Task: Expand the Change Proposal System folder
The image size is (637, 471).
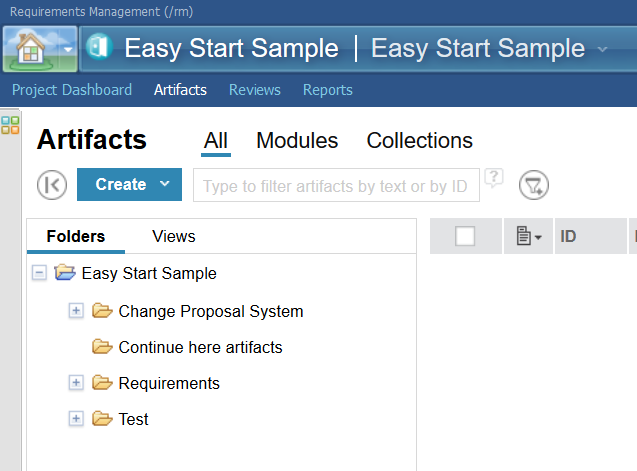Action: tap(76, 311)
